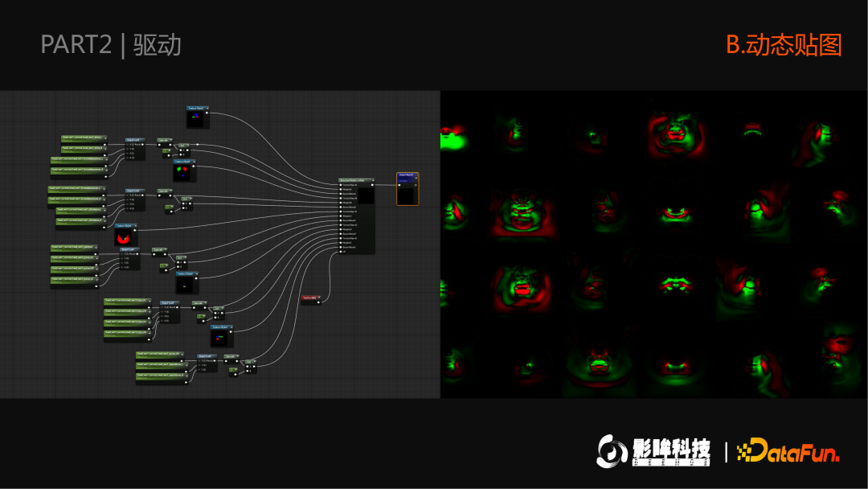Select the topmost green parameter node
Image resolution: width=868 pixels, height=489 pixels.
click(84, 138)
